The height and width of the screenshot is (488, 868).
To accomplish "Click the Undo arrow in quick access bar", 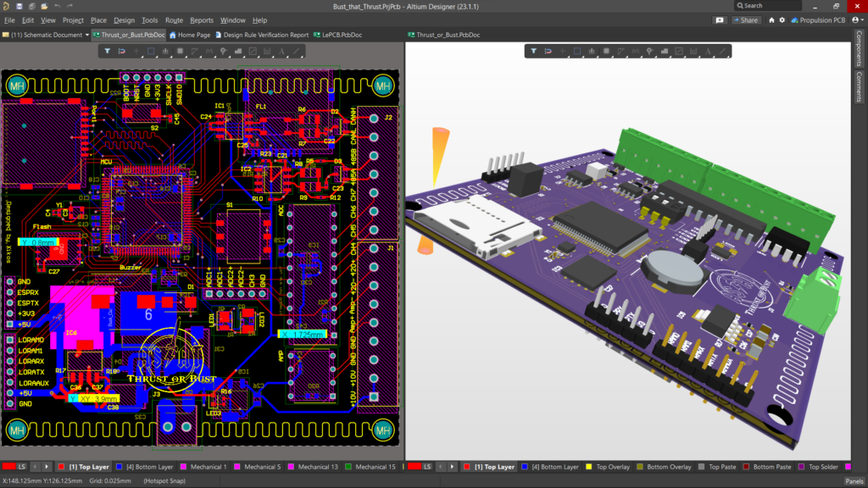I will pyautogui.click(x=57, y=6).
